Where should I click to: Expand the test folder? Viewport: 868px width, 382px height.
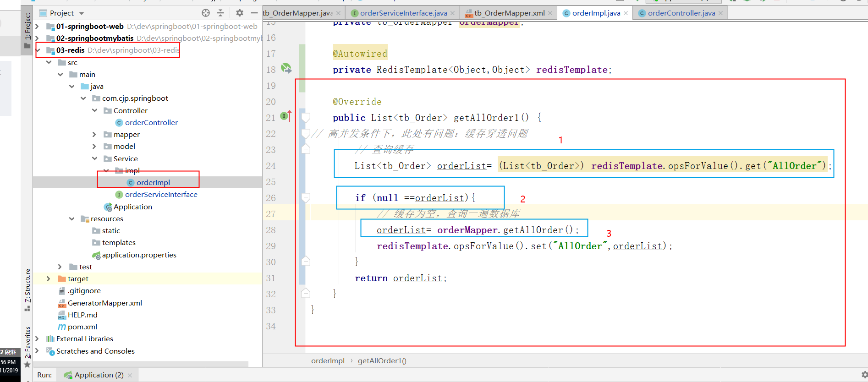click(60, 267)
